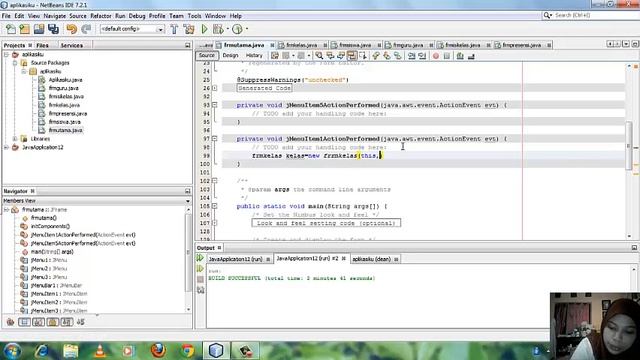
Task: Open the Team menu
Action: (x=176, y=16)
